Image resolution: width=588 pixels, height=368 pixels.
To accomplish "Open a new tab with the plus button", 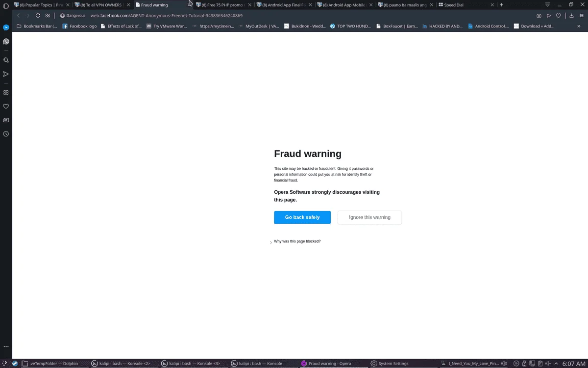I will 501,5.
